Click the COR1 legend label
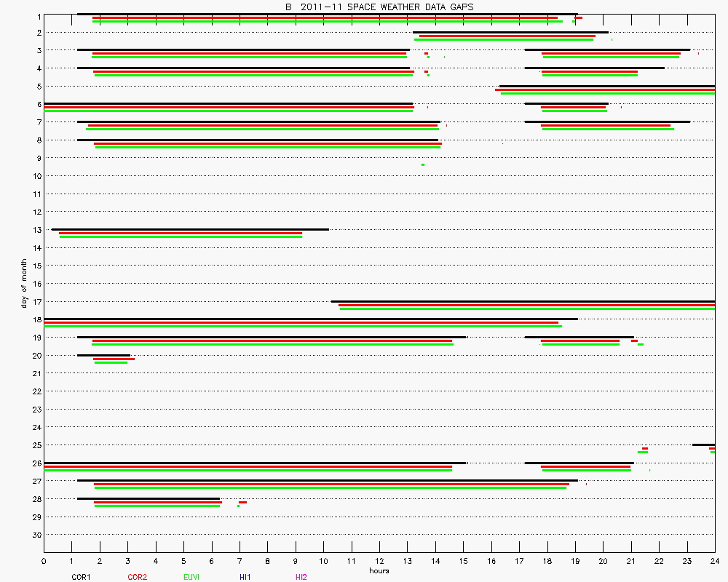Image resolution: width=728 pixels, height=582 pixels. tap(81, 577)
